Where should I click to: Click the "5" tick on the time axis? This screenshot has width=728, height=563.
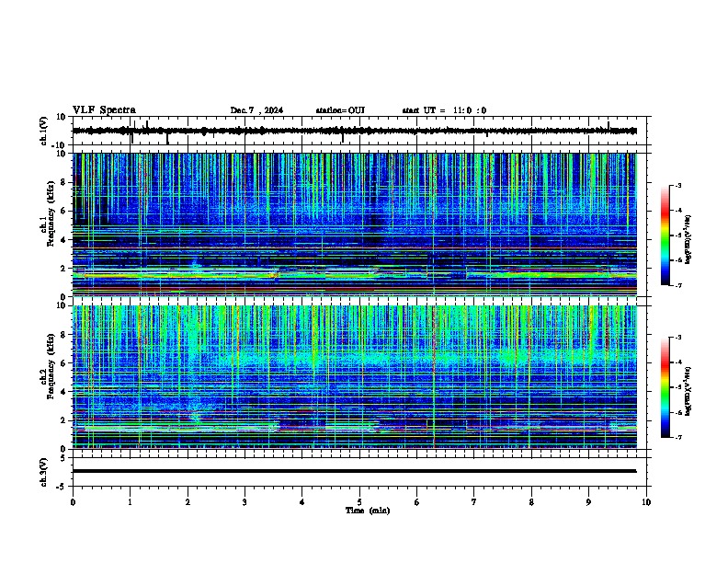pyautogui.click(x=359, y=502)
